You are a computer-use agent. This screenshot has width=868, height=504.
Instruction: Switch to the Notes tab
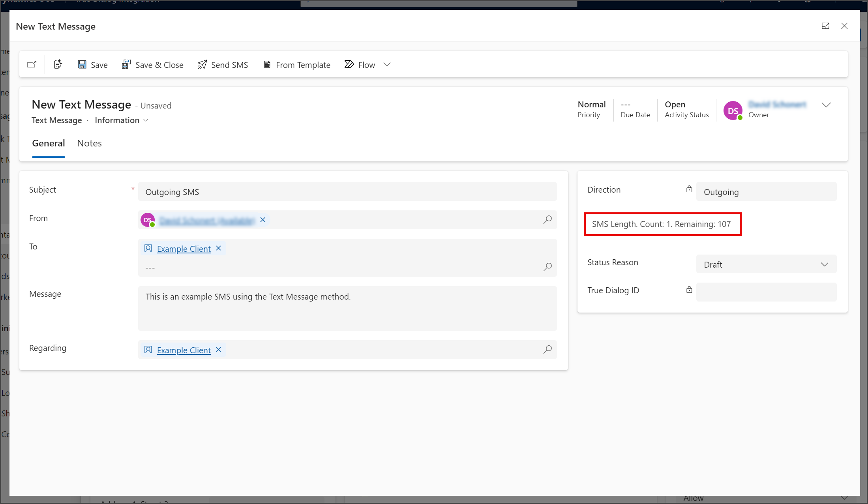[x=89, y=143]
